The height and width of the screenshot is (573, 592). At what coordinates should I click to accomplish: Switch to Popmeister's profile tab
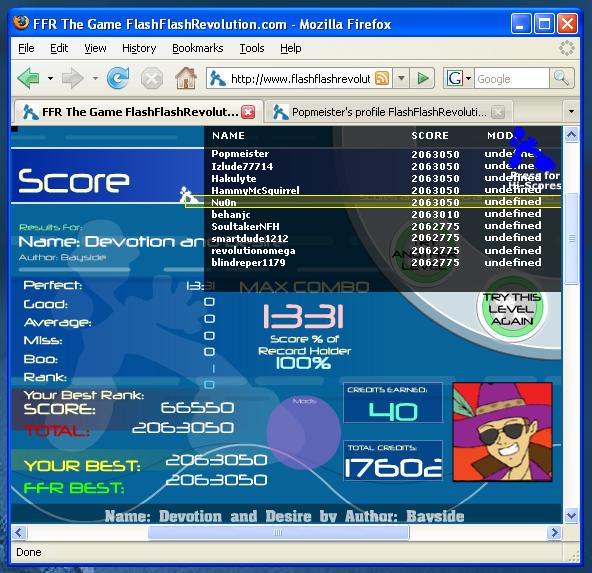pos(388,112)
